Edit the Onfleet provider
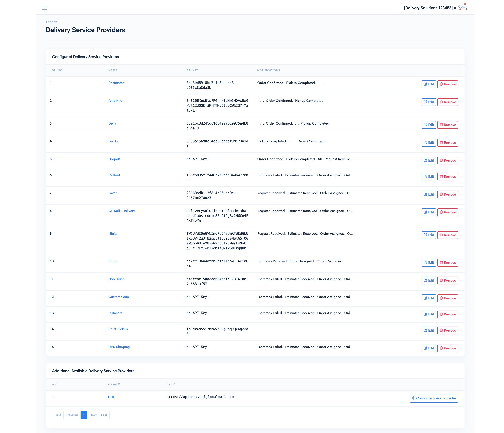The width and height of the screenshot is (504, 433). pyautogui.click(x=429, y=176)
